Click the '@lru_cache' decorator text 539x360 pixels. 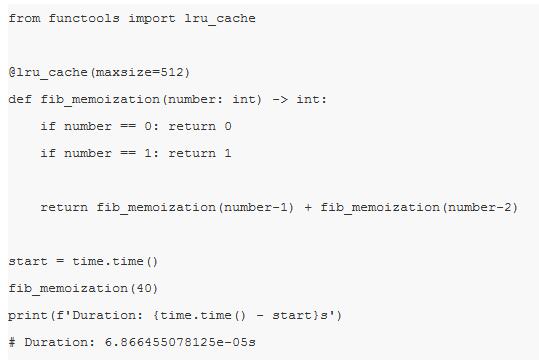(x=48, y=73)
